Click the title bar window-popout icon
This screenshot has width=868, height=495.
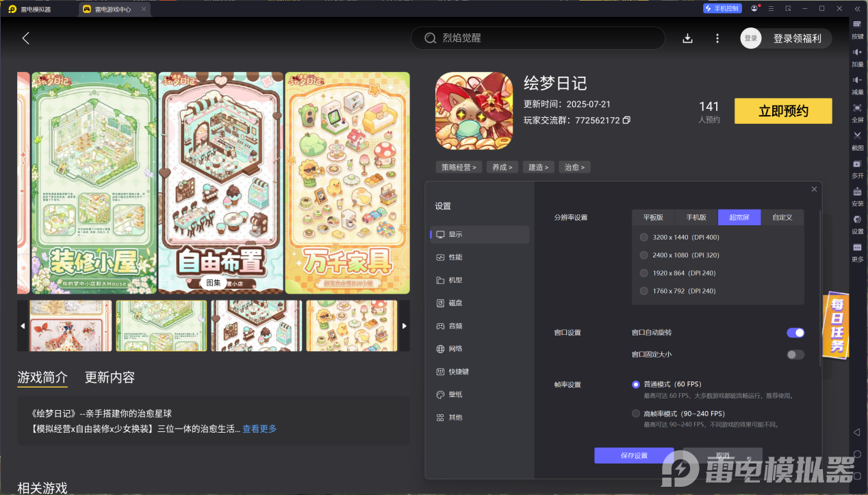[x=788, y=9]
